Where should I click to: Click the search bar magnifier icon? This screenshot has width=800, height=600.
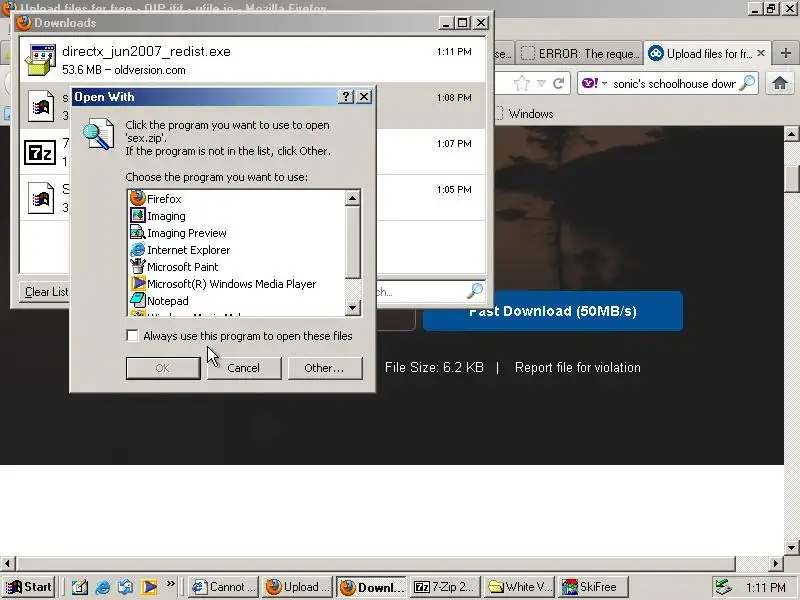[x=747, y=83]
